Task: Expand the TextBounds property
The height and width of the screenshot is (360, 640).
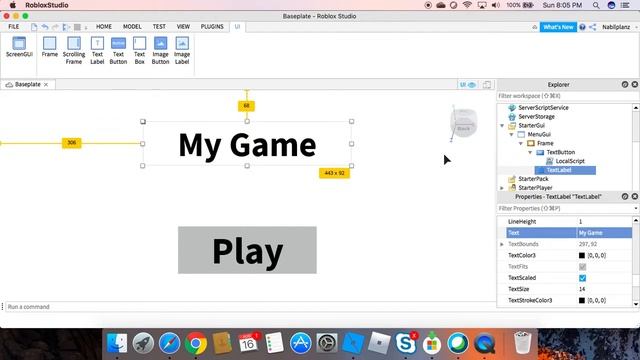Action: point(502,244)
